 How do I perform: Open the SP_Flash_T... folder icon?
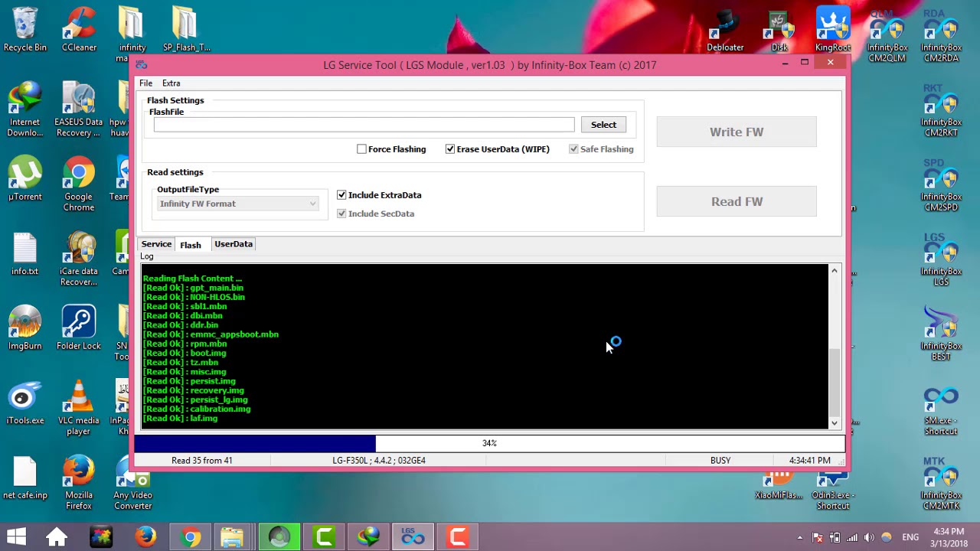point(186,29)
